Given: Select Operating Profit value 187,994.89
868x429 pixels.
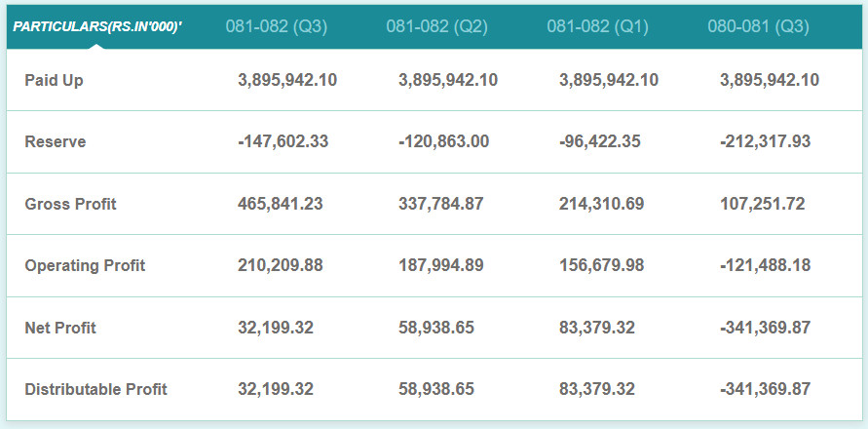Looking at the screenshot, I should click(440, 265).
